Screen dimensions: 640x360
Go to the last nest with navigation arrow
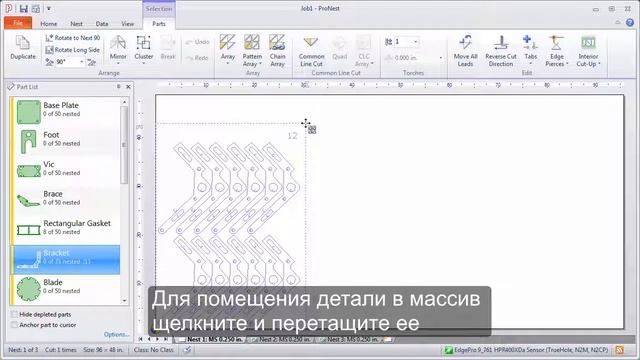pyautogui.click(x=165, y=339)
